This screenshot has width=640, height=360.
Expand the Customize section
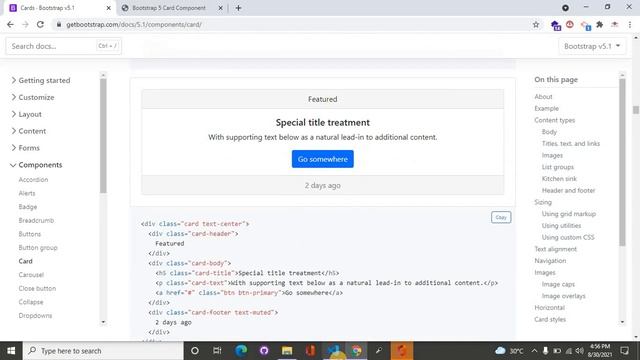[33, 97]
